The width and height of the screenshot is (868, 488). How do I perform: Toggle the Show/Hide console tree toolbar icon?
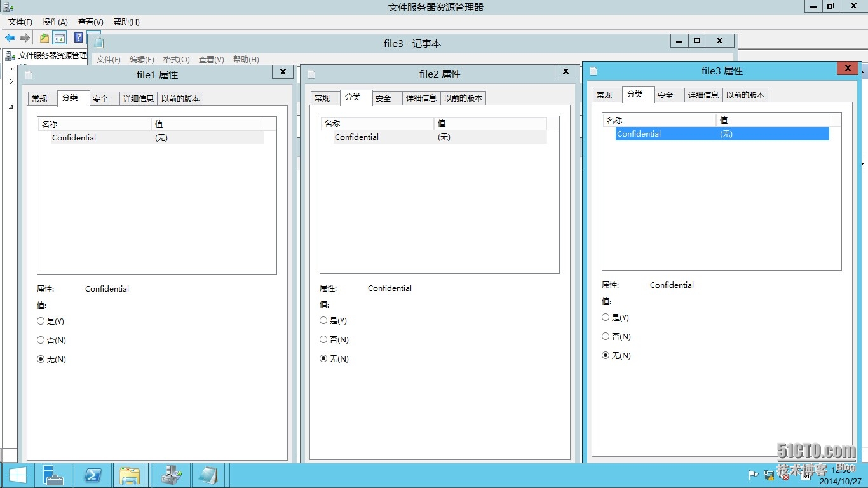tap(60, 38)
